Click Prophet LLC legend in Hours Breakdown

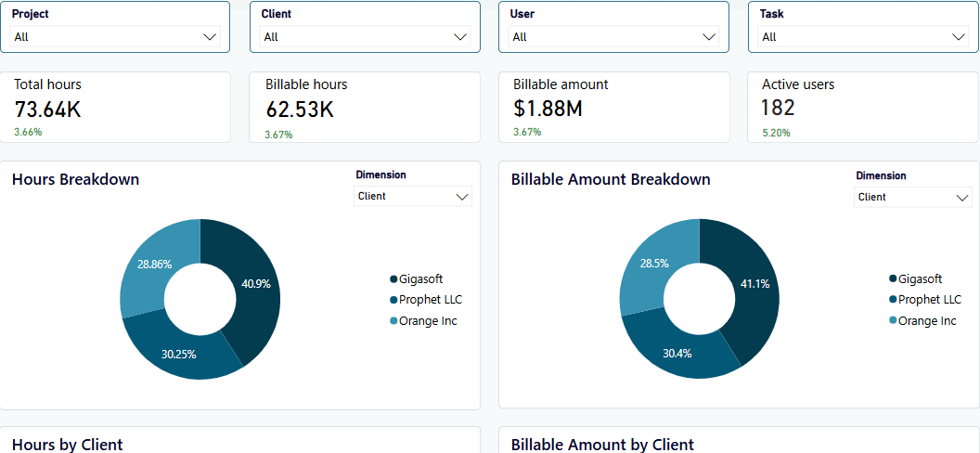(x=430, y=300)
